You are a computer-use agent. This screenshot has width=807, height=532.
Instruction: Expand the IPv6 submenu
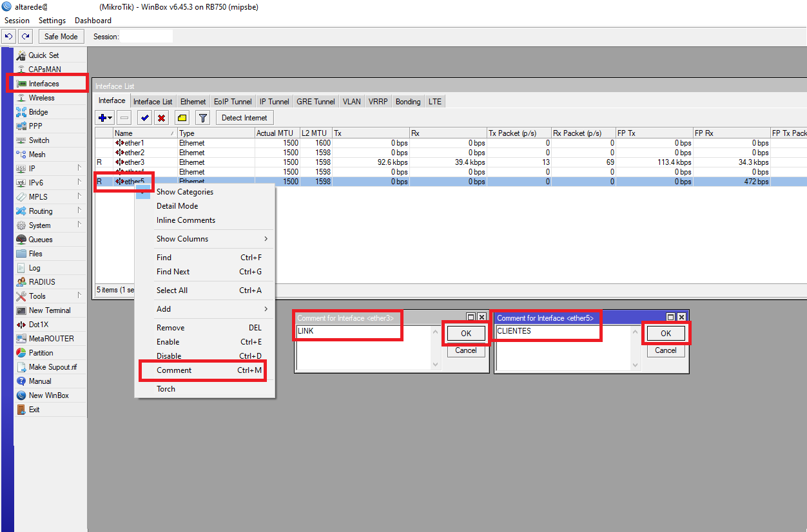point(50,183)
